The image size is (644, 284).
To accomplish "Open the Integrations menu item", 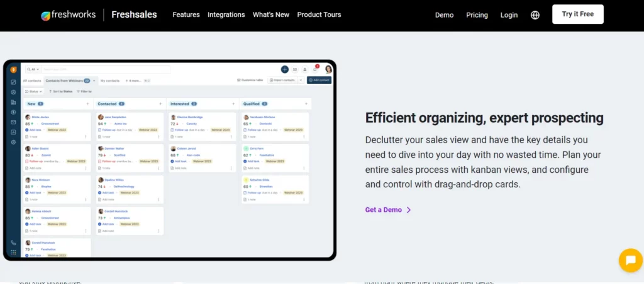I will click(226, 15).
